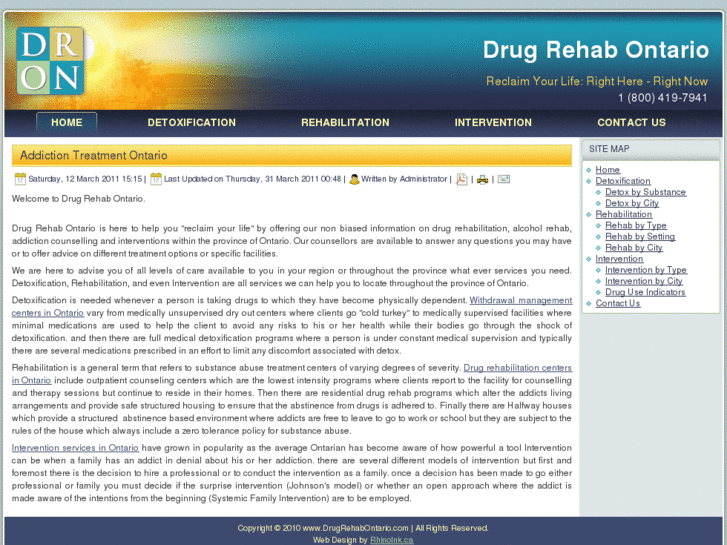
Task: Click the print page icon
Action: point(482,180)
